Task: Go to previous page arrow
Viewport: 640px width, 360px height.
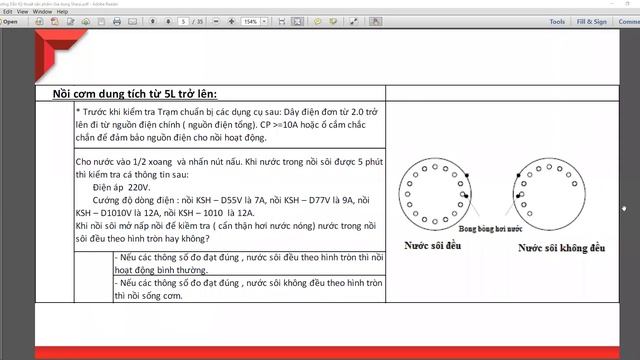Action: tap(153, 21)
